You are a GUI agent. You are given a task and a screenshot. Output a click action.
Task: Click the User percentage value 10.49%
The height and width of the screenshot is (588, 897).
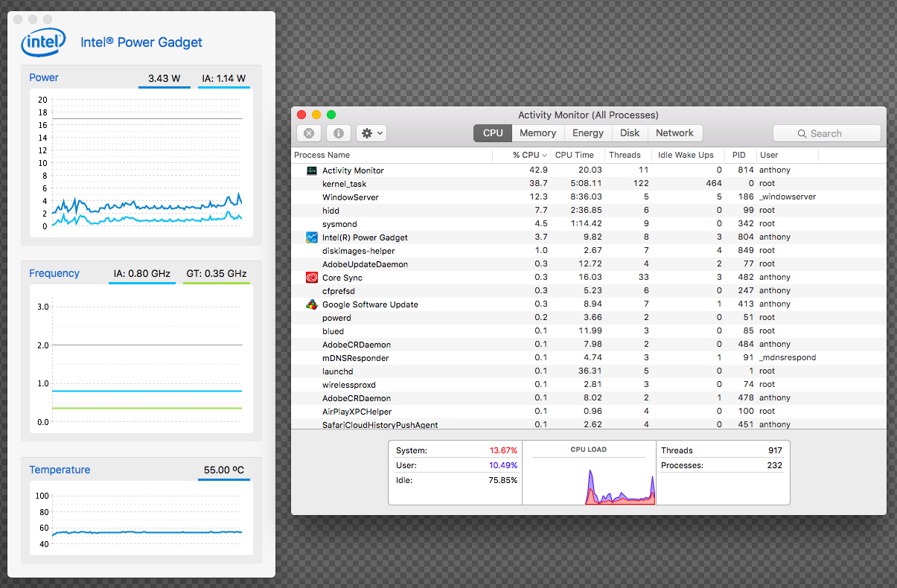[x=503, y=466]
